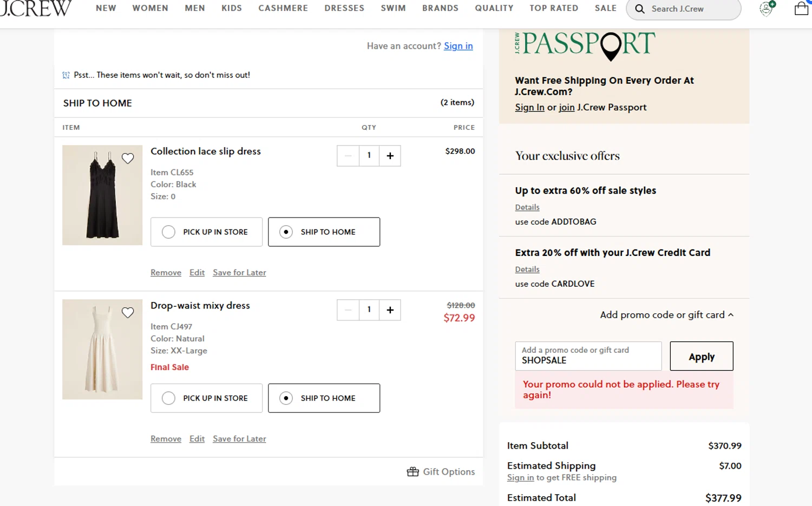Click Sign in next to Have an account
812x506 pixels.
pos(459,46)
